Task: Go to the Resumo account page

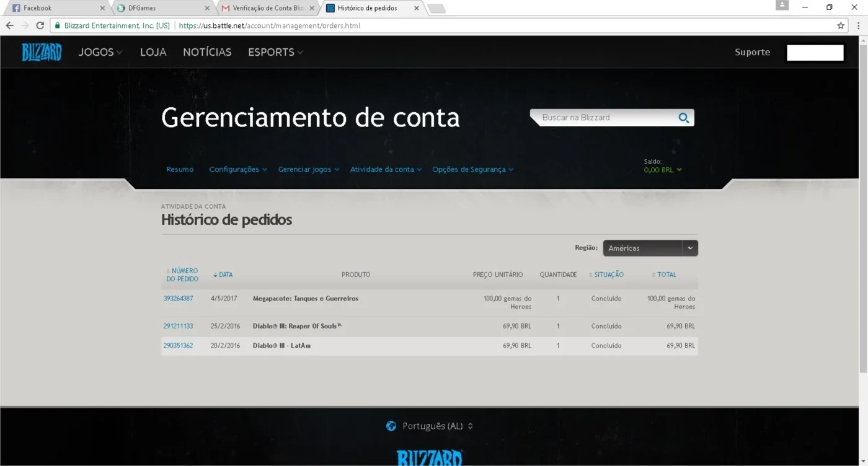Action: point(180,169)
